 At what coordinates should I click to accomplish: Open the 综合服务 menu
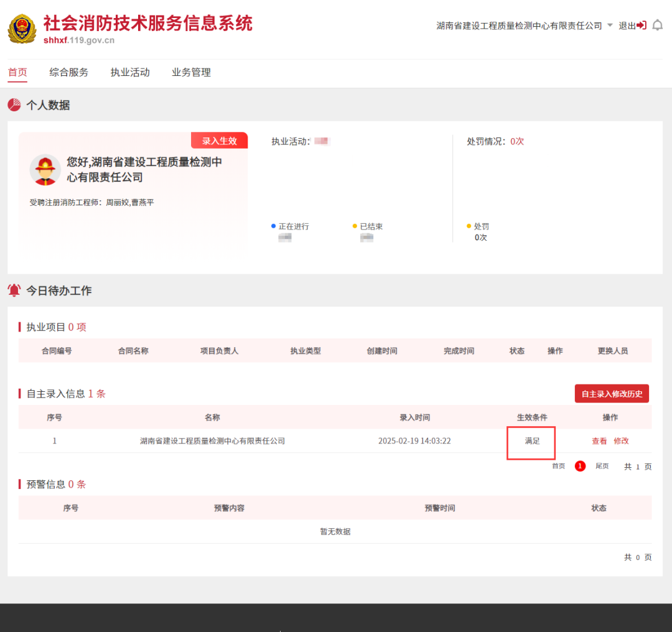(x=69, y=73)
